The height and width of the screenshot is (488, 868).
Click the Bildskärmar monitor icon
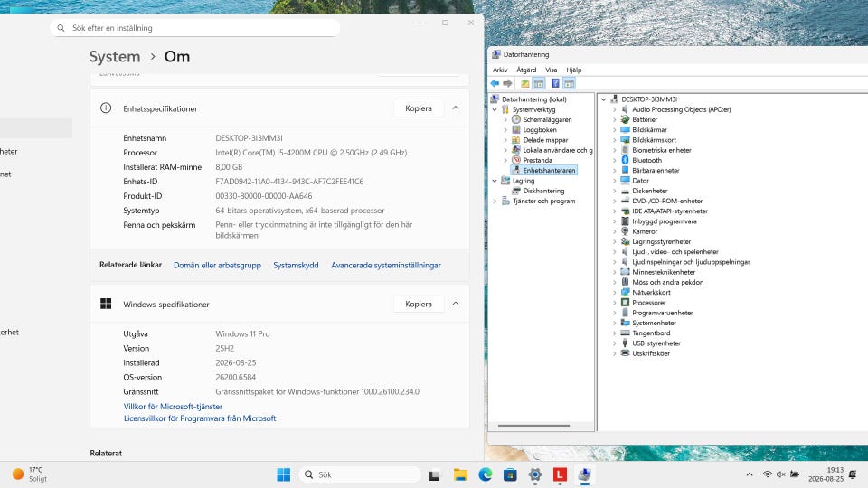pyautogui.click(x=625, y=129)
